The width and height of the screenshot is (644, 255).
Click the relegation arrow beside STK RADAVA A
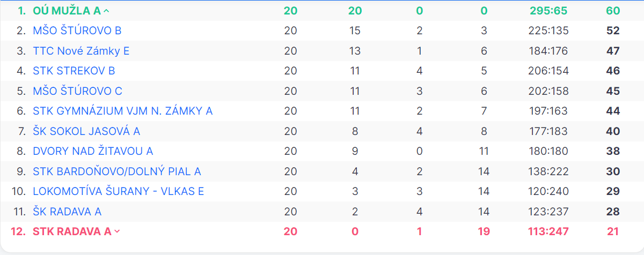tap(118, 231)
